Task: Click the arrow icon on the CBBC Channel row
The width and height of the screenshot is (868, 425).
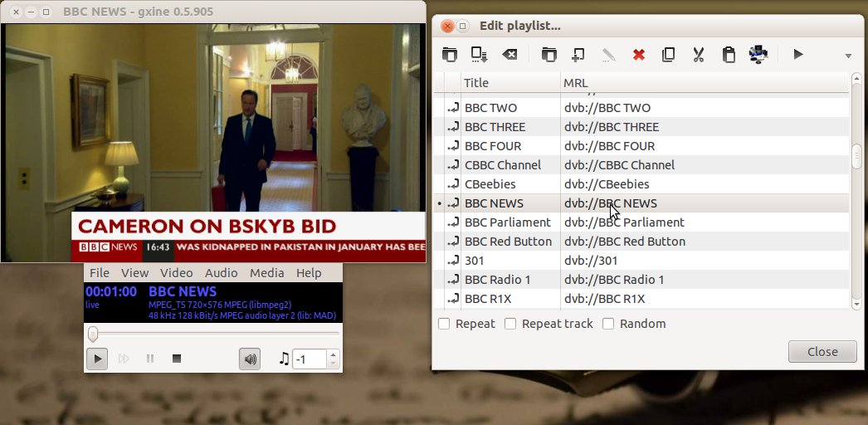Action: point(453,165)
